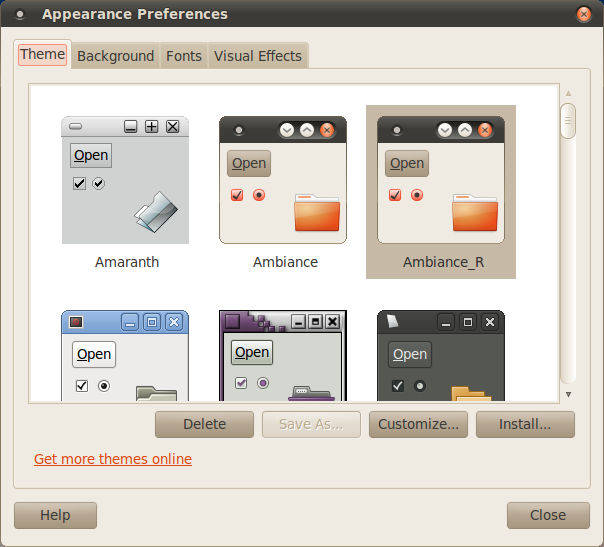Open the Fonts tab
Screen dimensions: 604x547
(x=184, y=56)
